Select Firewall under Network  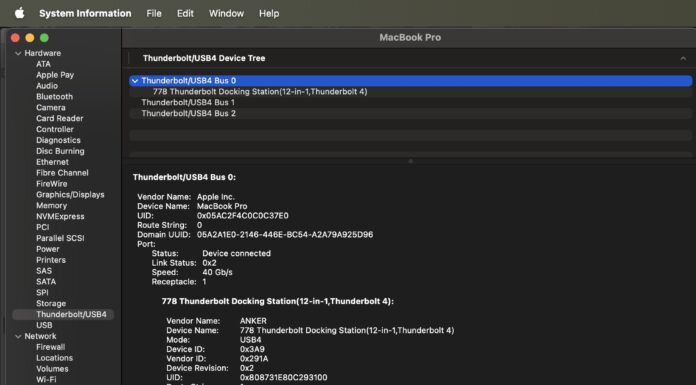click(50, 347)
